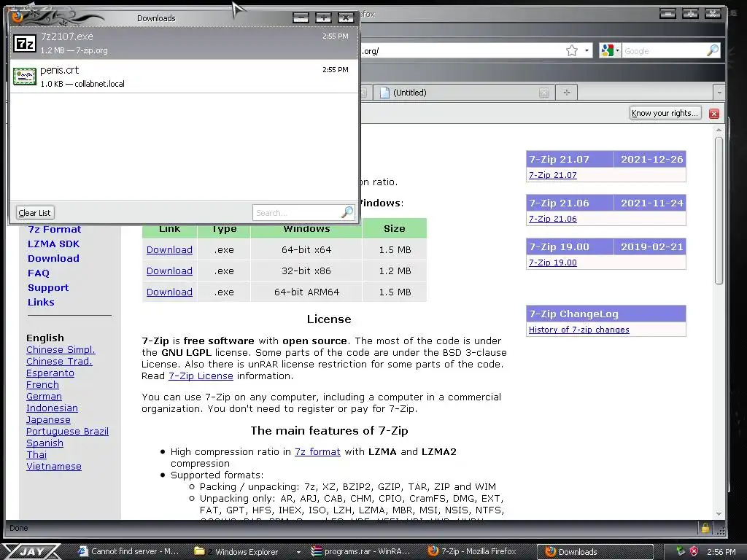
Task: Switch to programs.rar WinRAR taskbar item
Action: (360, 551)
